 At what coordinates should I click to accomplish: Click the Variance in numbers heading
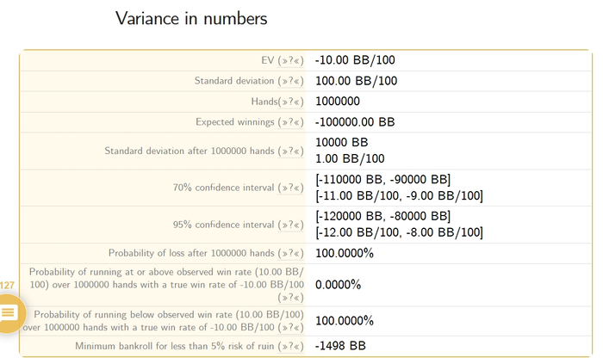click(191, 18)
